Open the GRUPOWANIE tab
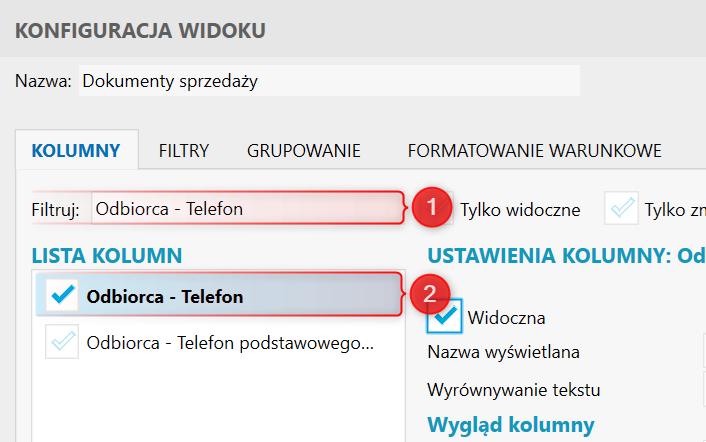This screenshot has width=706, height=442. coord(303,151)
